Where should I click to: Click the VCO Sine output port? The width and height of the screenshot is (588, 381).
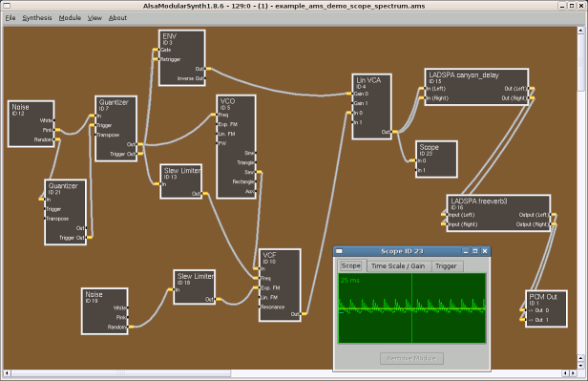tap(255, 153)
